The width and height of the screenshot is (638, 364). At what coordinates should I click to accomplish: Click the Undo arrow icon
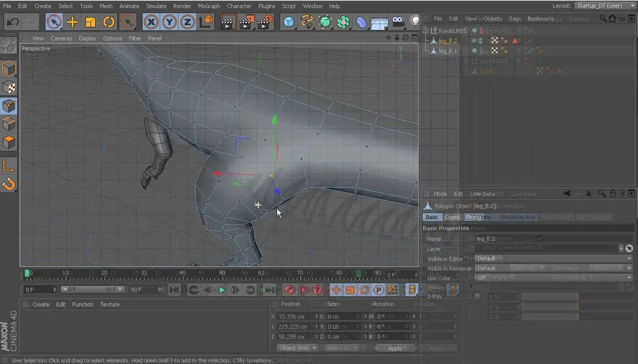pos(13,22)
